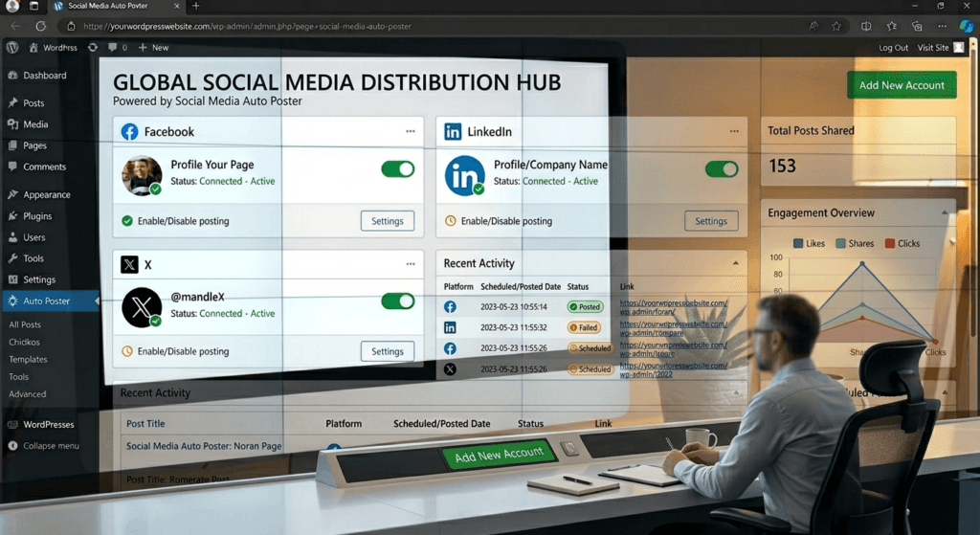The width and height of the screenshot is (980, 535).
Task: Open the Appearance menu item
Action: coord(47,195)
